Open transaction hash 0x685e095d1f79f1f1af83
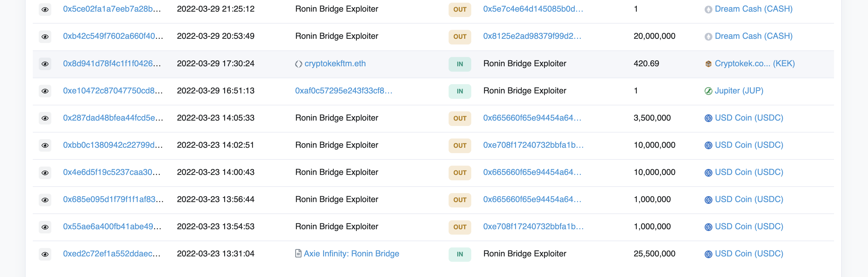 tap(114, 199)
